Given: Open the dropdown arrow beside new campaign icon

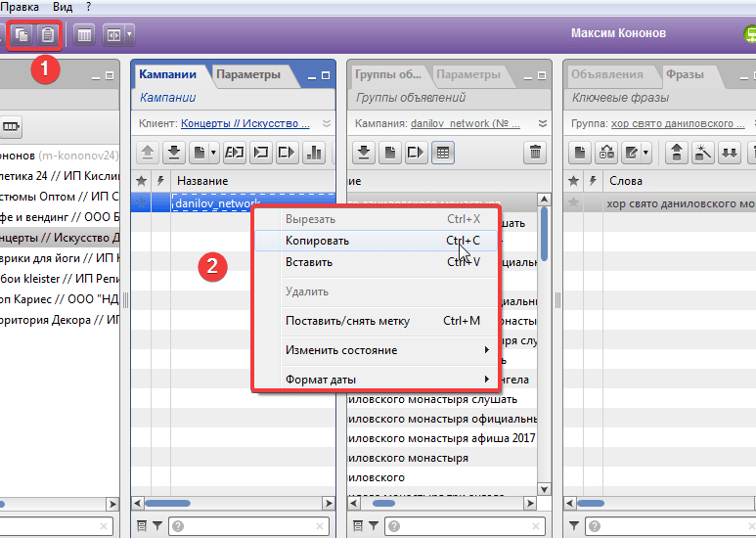Looking at the screenshot, I should tap(213, 153).
